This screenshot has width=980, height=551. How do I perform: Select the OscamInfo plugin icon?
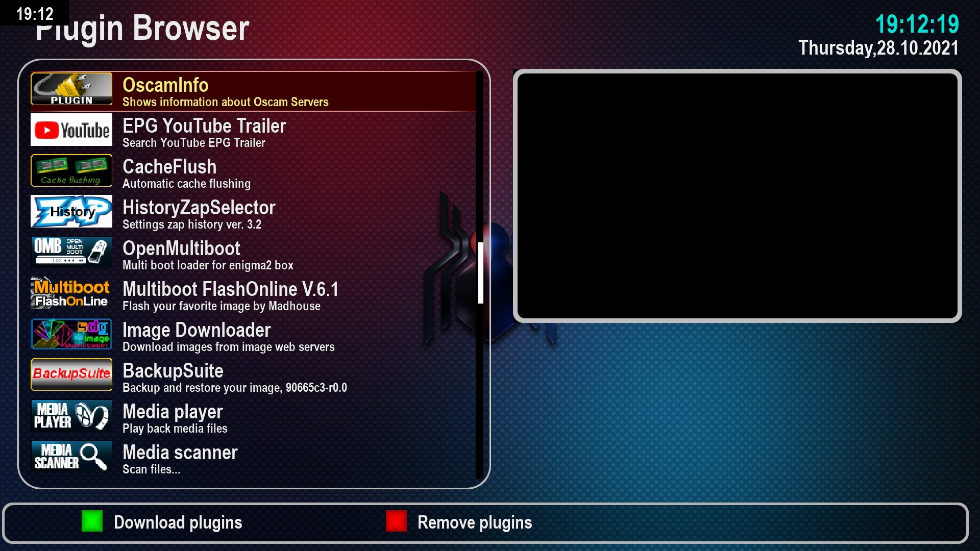point(71,89)
